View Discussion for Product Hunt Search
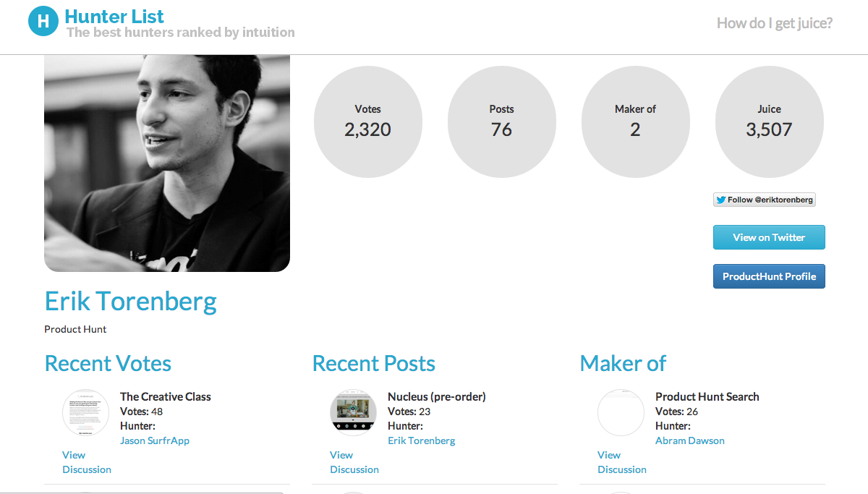 622,462
